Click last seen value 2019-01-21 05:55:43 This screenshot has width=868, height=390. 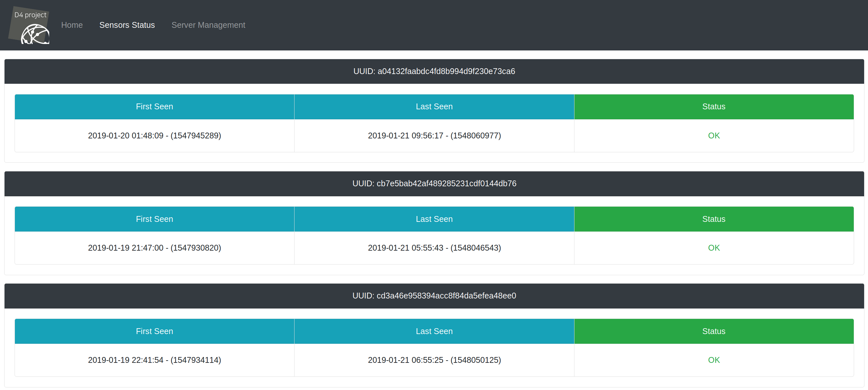pos(434,248)
